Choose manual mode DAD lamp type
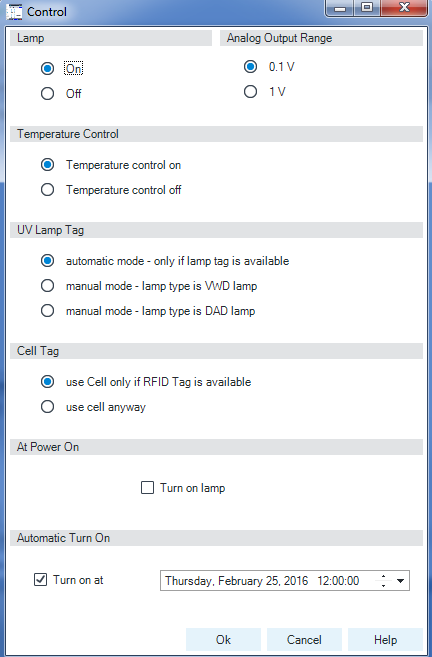 pyautogui.click(x=47, y=311)
